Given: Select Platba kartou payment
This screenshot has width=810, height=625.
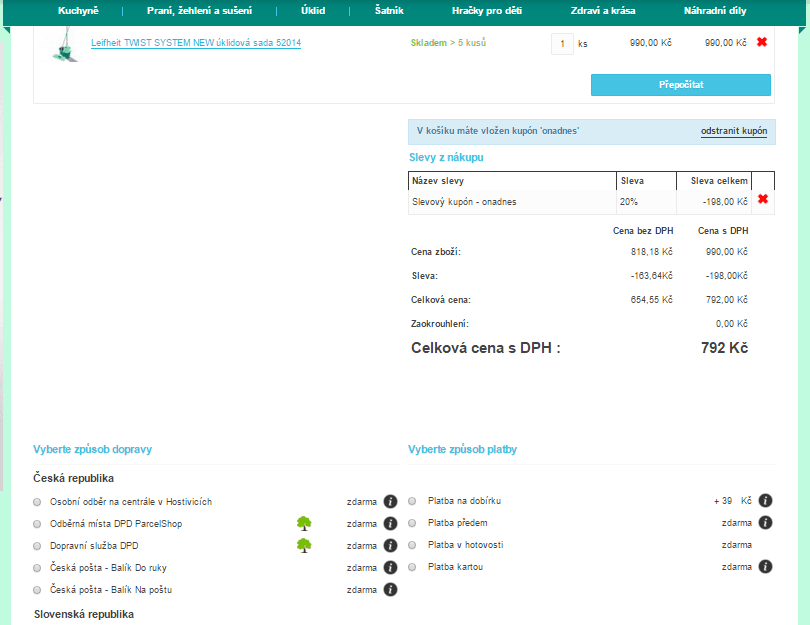Looking at the screenshot, I should (x=412, y=567).
